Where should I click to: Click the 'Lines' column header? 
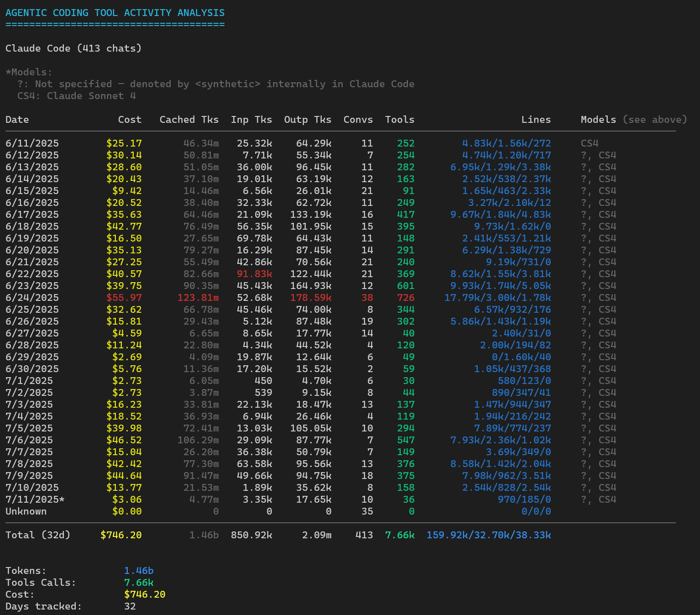536,120
